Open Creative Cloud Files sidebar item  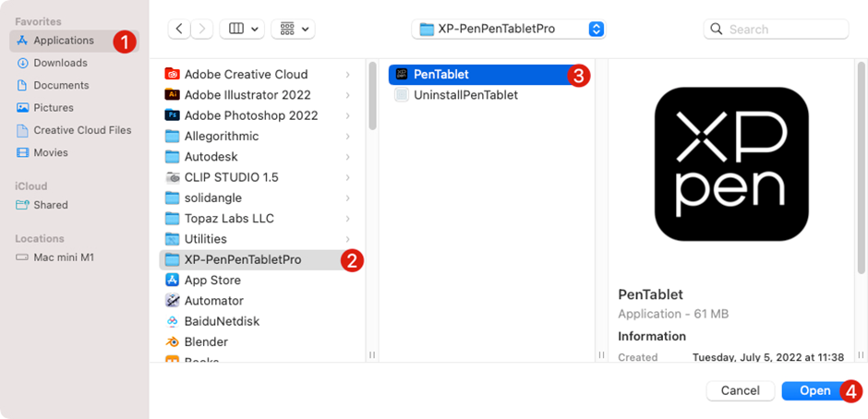82,130
